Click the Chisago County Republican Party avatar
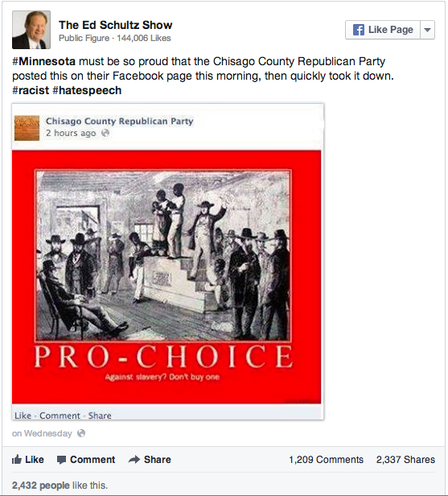This screenshot has width=448, height=496. point(27,128)
